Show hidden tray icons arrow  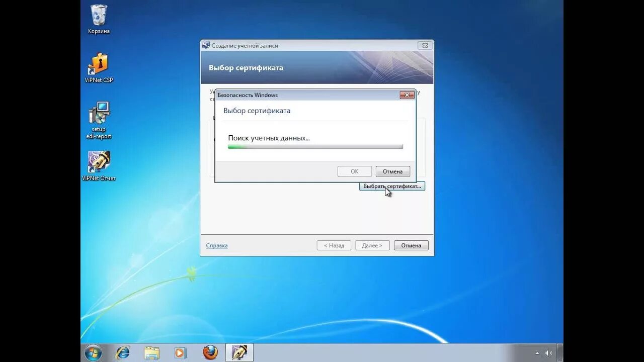(537, 353)
